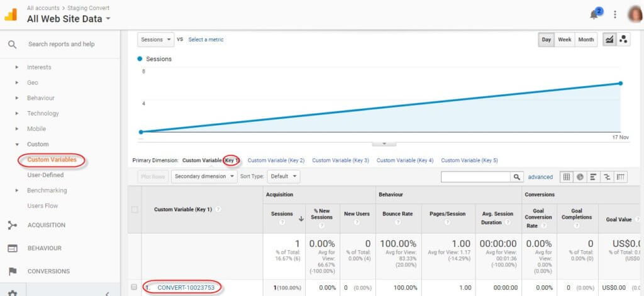Click the table search input field
The width and height of the screenshot is (644, 296).
(475, 177)
